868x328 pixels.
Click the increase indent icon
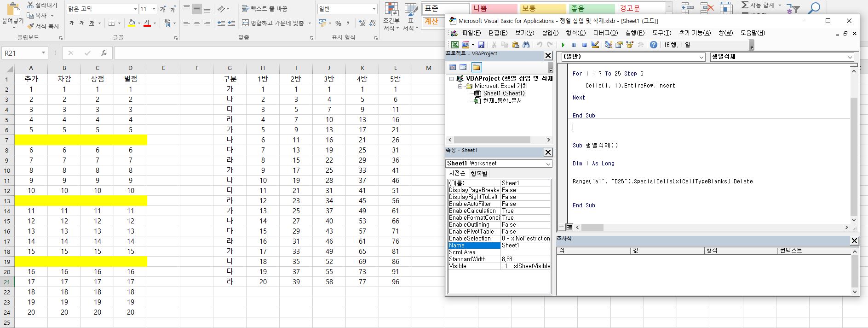tap(231, 23)
